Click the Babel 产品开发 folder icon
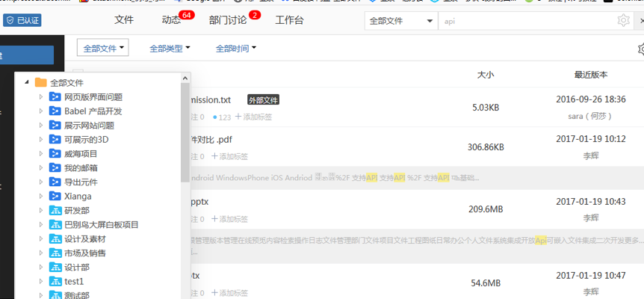Viewport: 644px width, 299px height. 55,111
